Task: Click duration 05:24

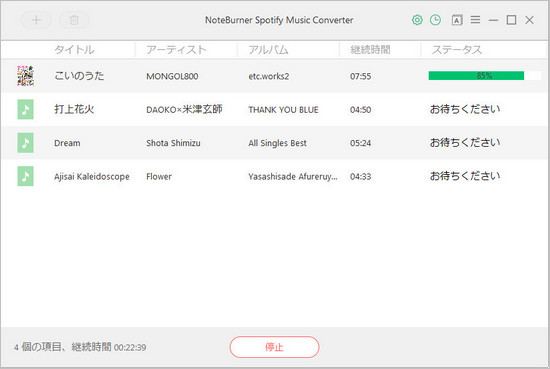Action: [x=361, y=143]
